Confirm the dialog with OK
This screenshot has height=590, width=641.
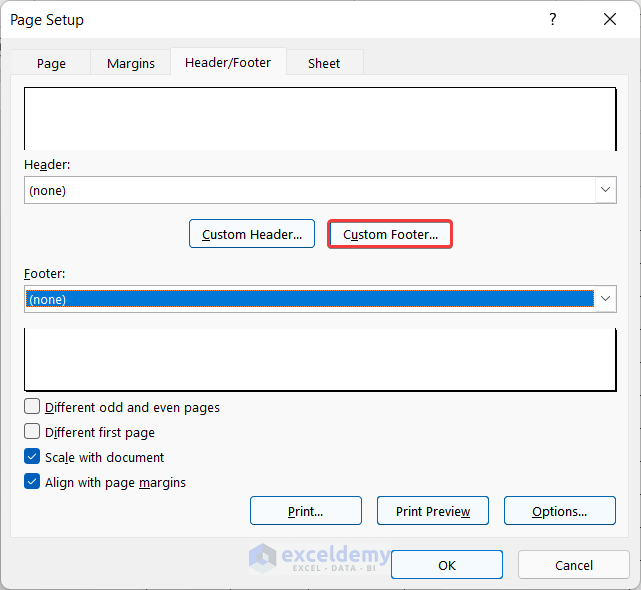click(x=446, y=565)
